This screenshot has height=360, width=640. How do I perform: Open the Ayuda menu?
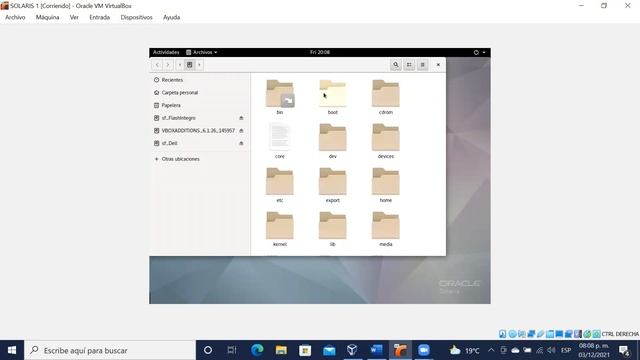(171, 17)
